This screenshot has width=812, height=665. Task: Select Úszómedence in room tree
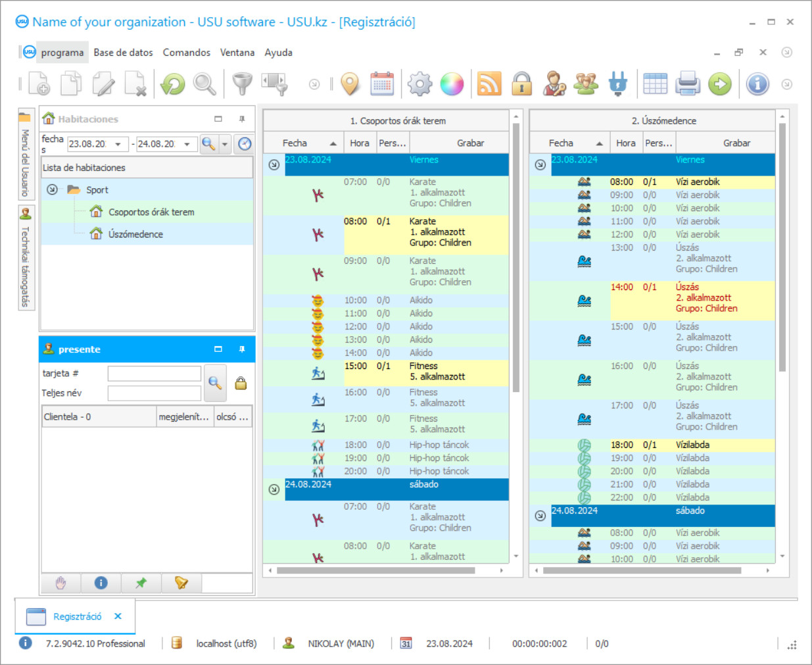(x=135, y=234)
